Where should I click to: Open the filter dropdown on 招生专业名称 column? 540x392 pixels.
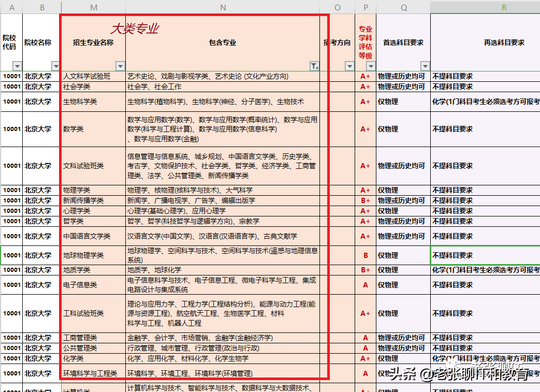click(x=120, y=66)
